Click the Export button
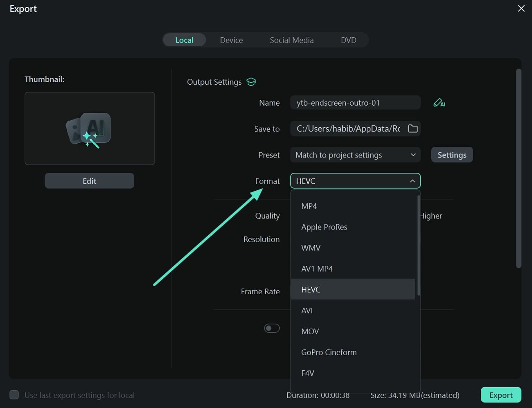 [500, 395]
